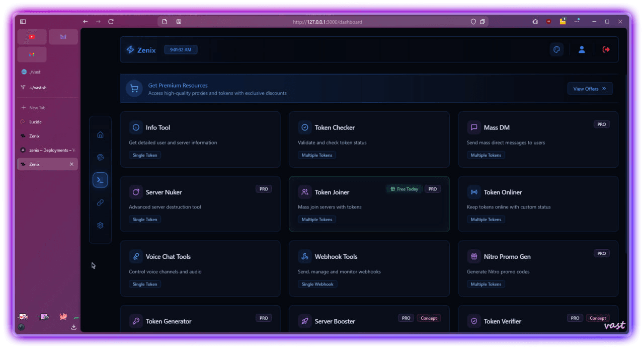Viewport: 644px width, 349px height.
Task: Open the Token Onliner card title
Action: point(503,192)
